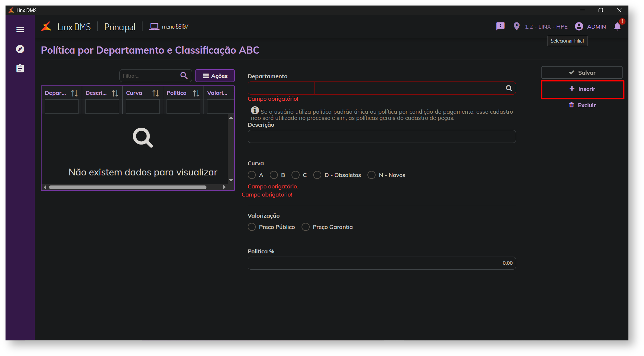644x356 pixels.
Task: Click the Departamento search magnifier
Action: pos(509,88)
